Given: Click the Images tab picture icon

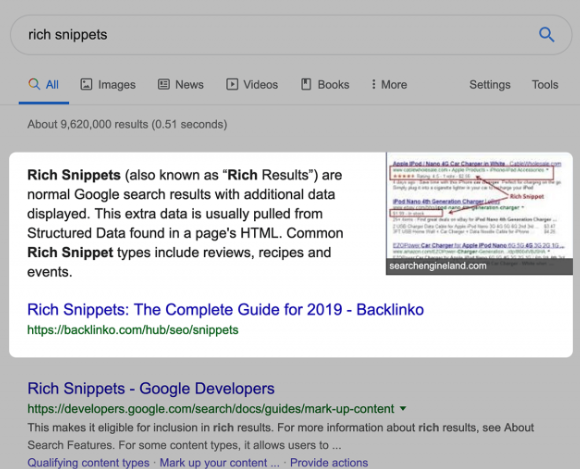Looking at the screenshot, I should click(86, 84).
